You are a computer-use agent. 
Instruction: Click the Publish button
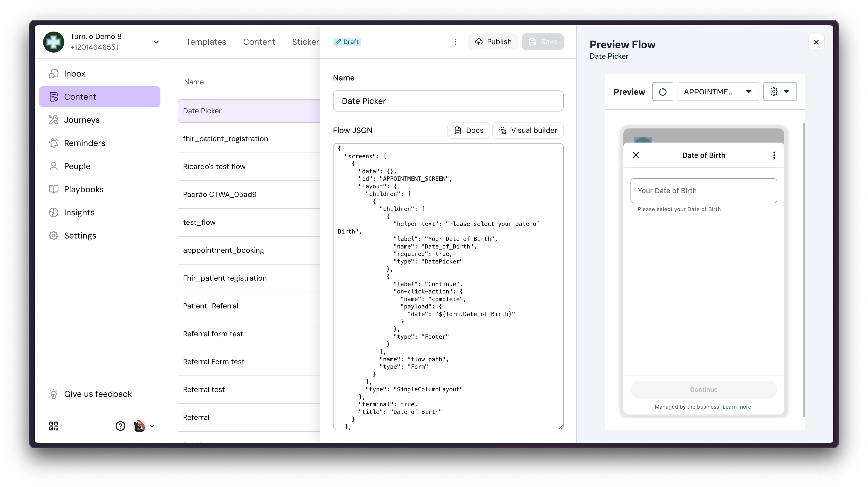493,42
